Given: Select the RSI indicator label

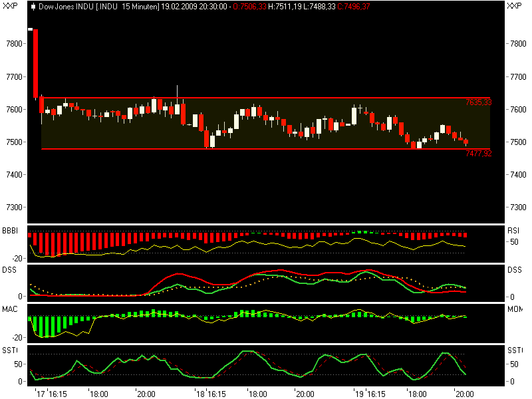Looking at the screenshot, I should pos(513,231).
